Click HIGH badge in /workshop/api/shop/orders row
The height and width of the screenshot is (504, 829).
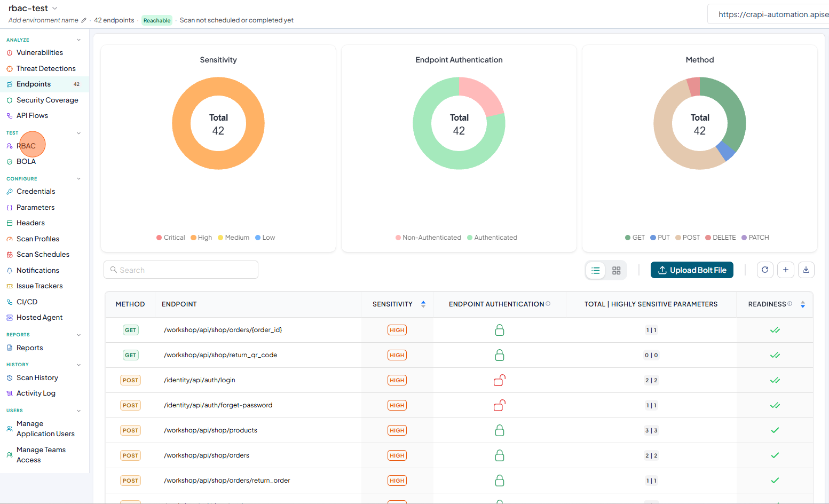397,455
